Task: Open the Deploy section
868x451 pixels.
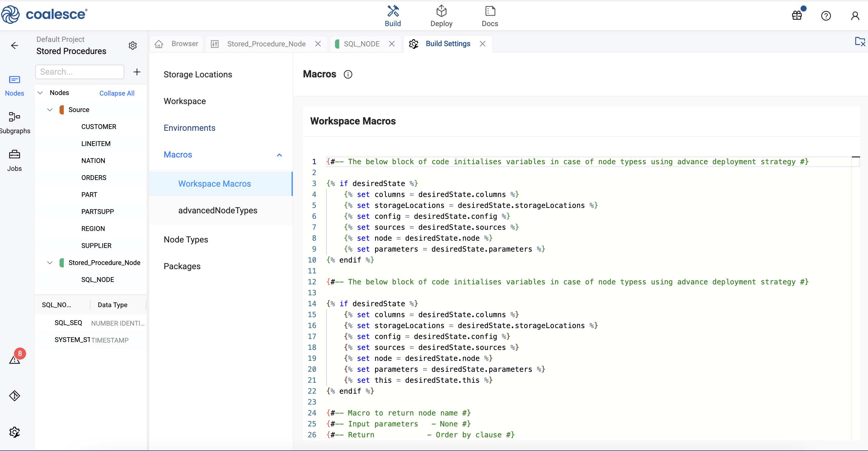Action: (441, 15)
